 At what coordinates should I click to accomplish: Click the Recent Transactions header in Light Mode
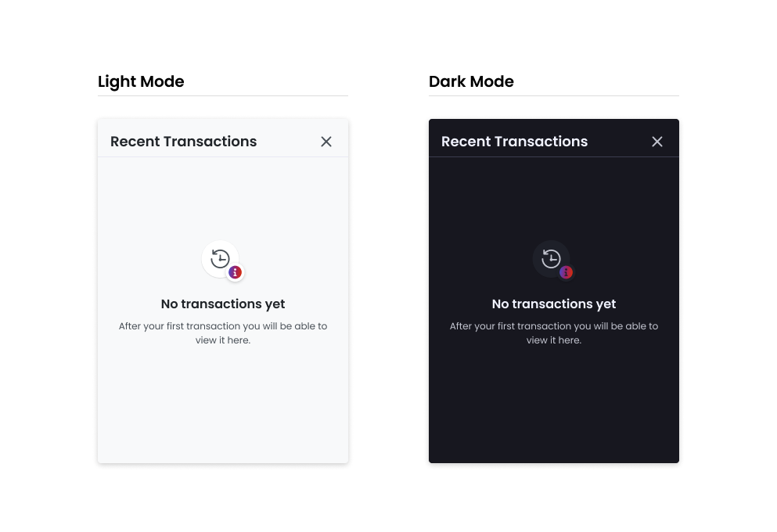183,142
